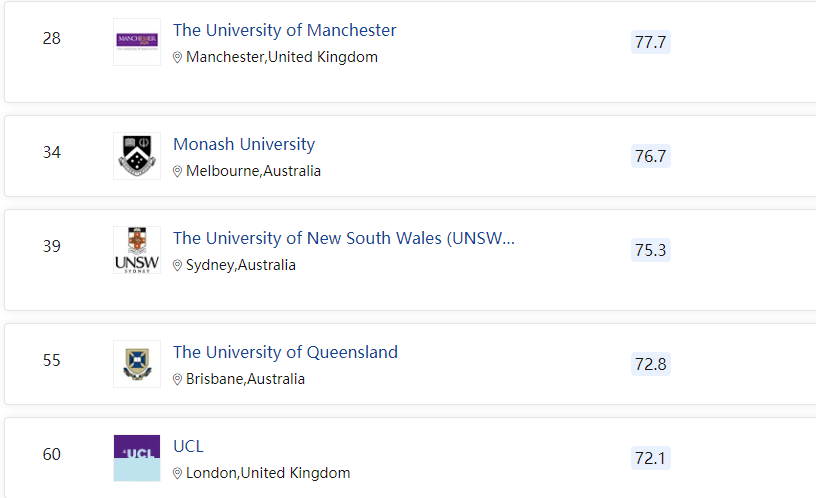Viewport: 816px width, 498px height.
Task: Click the location pin beside Melbourne, Australia
Action: click(178, 172)
